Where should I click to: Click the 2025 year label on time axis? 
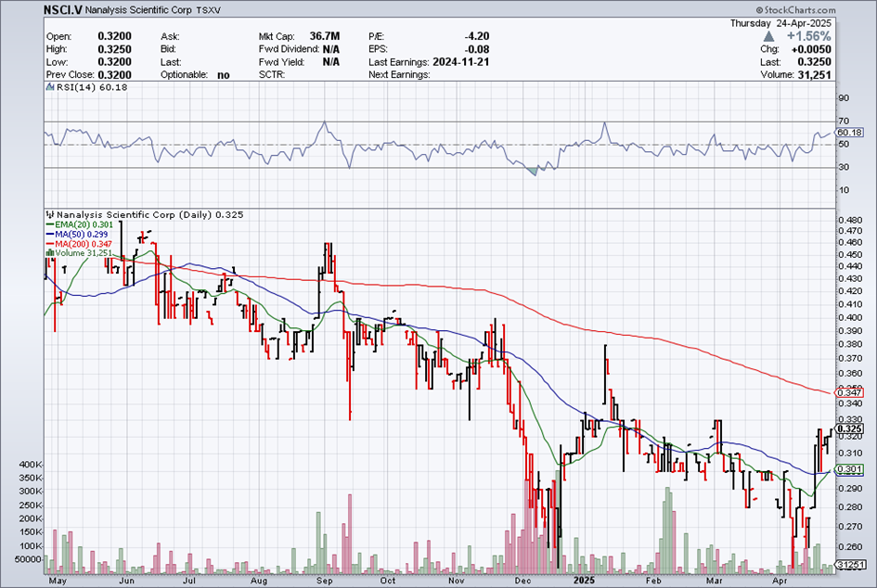coord(584,580)
